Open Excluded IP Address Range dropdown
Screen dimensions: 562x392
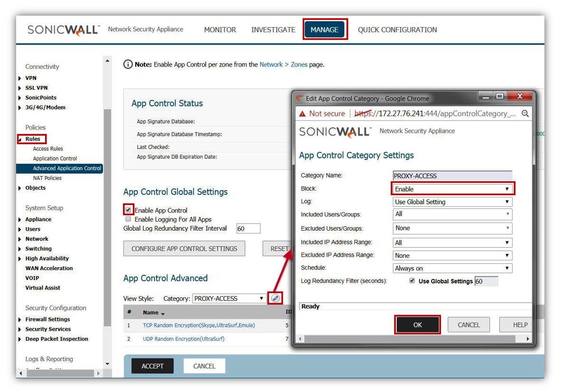pyautogui.click(x=453, y=255)
